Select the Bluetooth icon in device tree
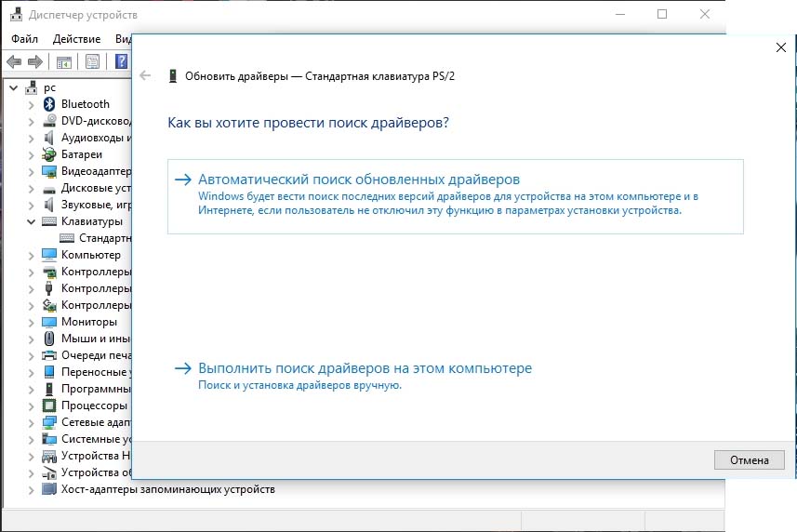Image resolution: width=797 pixels, height=532 pixels. [49, 104]
